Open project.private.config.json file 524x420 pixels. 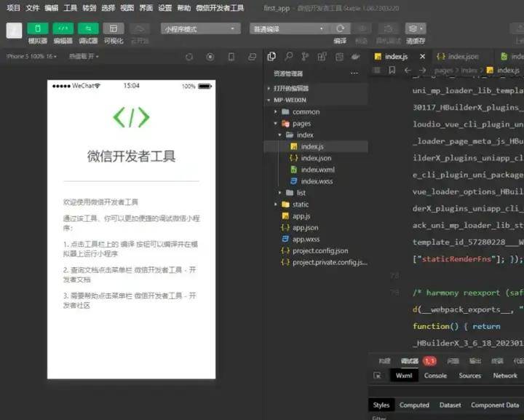(316, 262)
